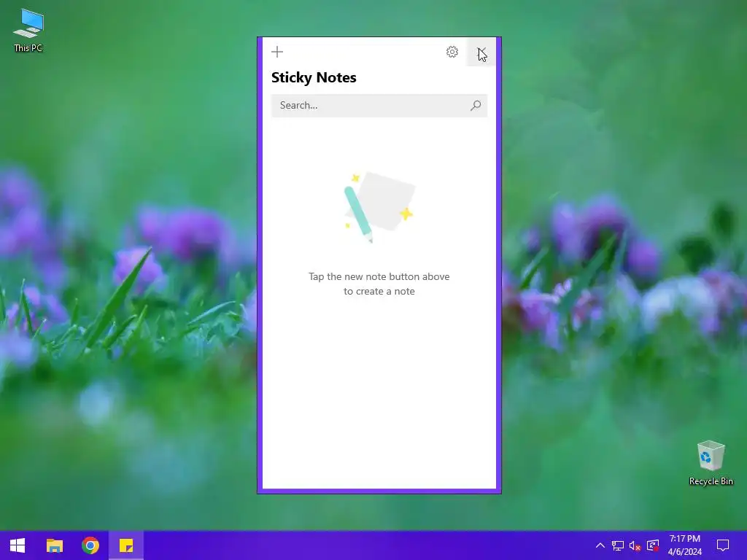This screenshot has width=747, height=560.
Task: Select the Recycle Bin desktop icon
Action: coord(711,462)
